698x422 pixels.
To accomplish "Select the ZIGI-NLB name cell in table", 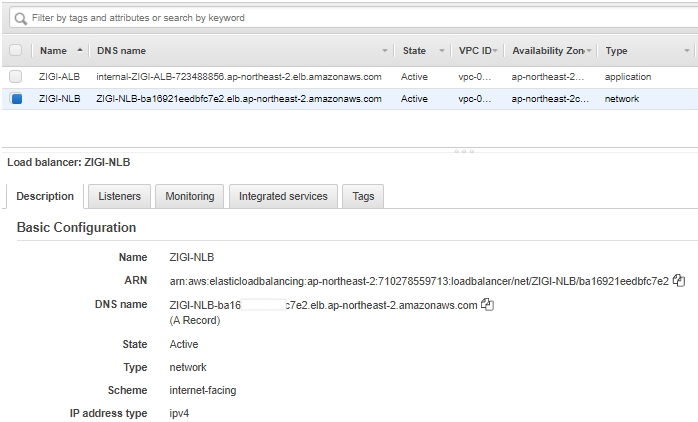I will [59, 98].
